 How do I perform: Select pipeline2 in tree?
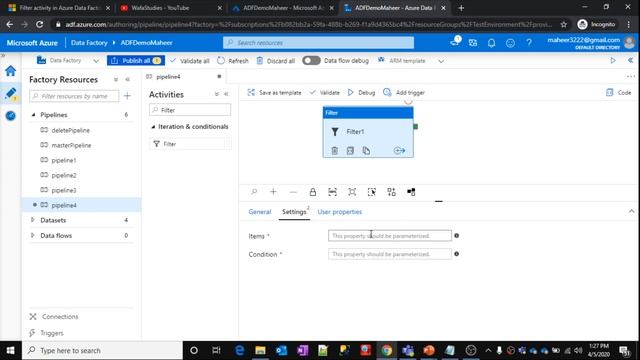(64, 175)
